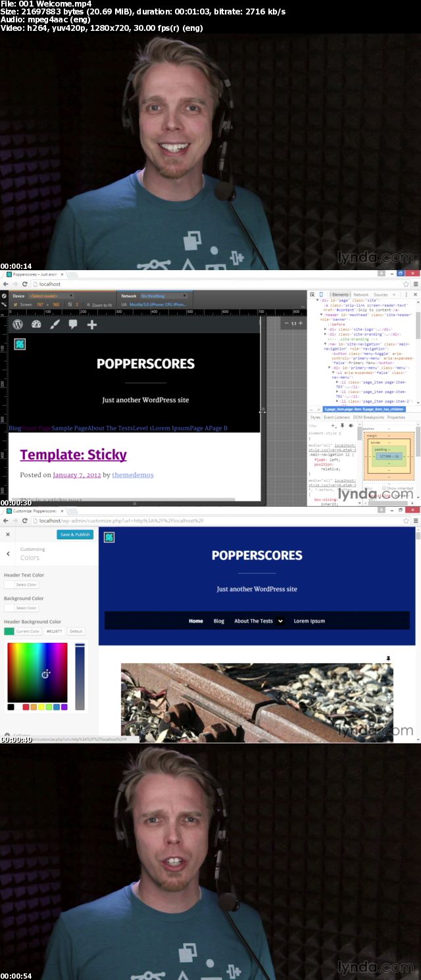Zoom in the device emulation preview
This screenshot has width=421, height=980.
tap(301, 323)
